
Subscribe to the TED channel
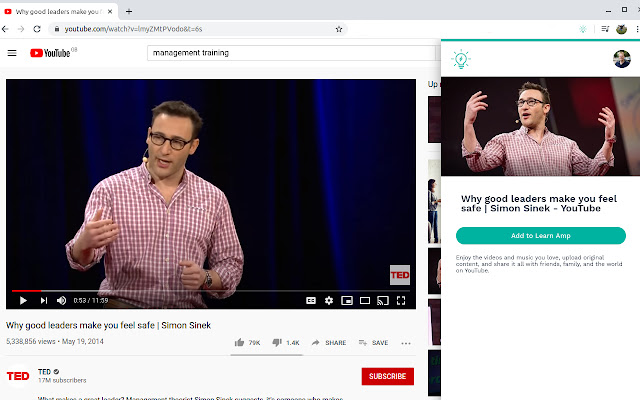pyautogui.click(x=387, y=376)
